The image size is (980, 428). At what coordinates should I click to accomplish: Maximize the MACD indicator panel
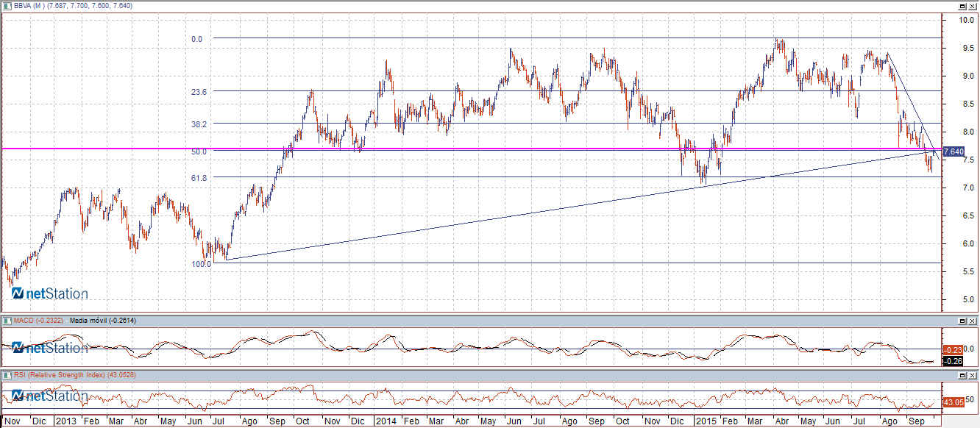[962, 321]
